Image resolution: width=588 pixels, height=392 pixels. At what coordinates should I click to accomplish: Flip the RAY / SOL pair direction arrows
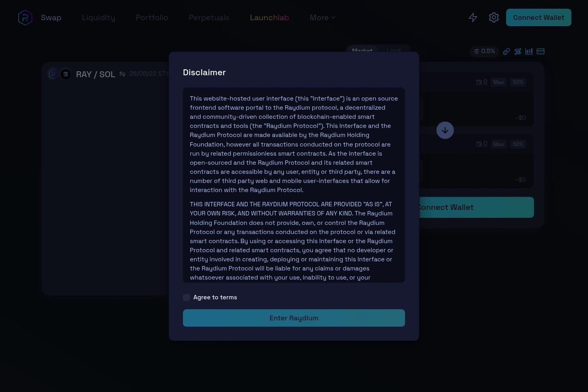tap(122, 74)
